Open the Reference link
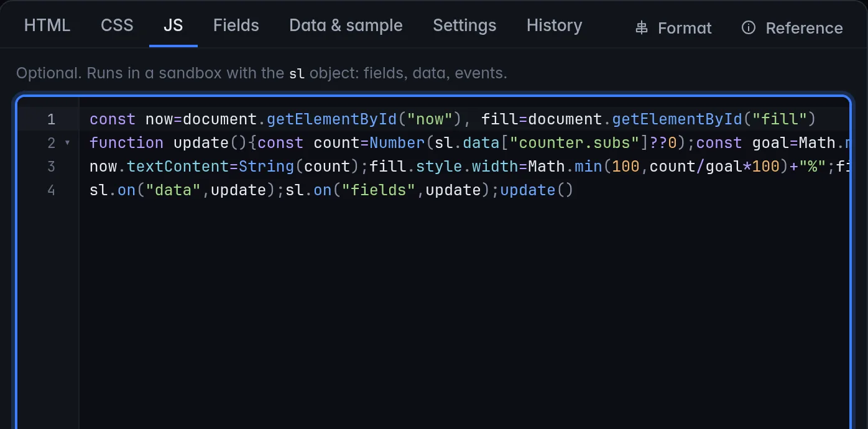Screen dimensions: 868x429 792,28
